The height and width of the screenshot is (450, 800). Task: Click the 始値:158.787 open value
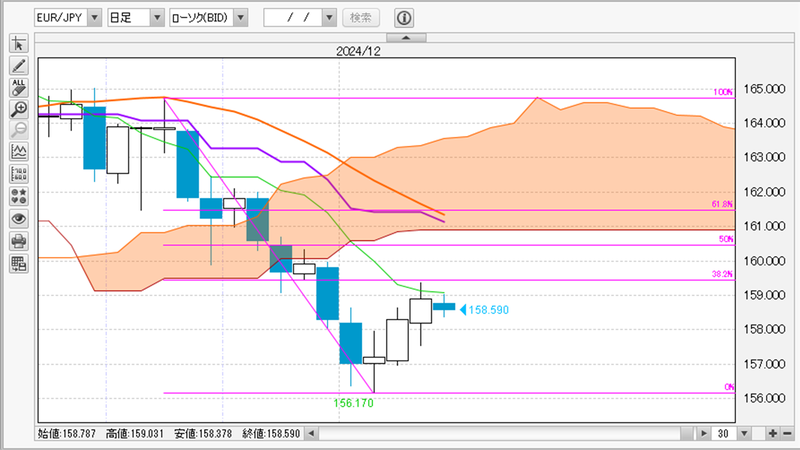67,434
